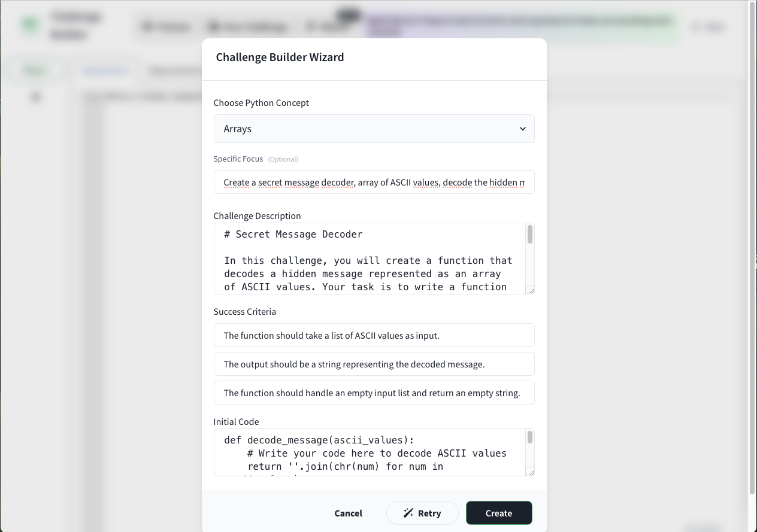Click the magic wand icon on Retry
The height and width of the screenshot is (532, 757).
[x=408, y=513]
